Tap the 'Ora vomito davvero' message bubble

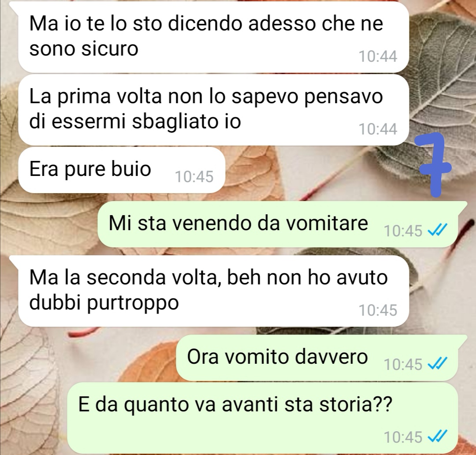(322, 358)
